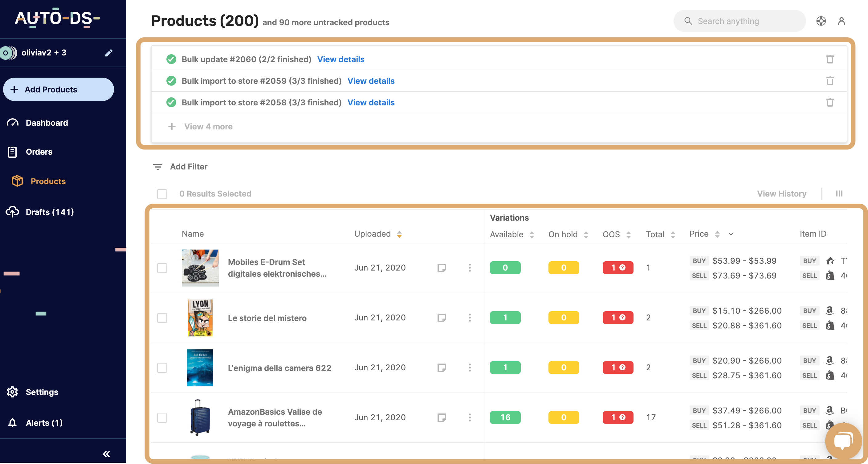Open AmazonBasics Valise suitcase thumbnail
868x464 pixels.
200,417
